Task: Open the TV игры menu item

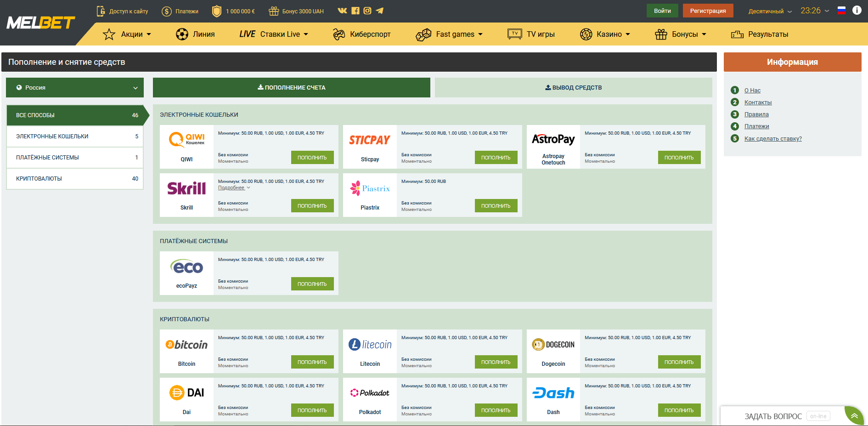Action: pyautogui.click(x=531, y=34)
